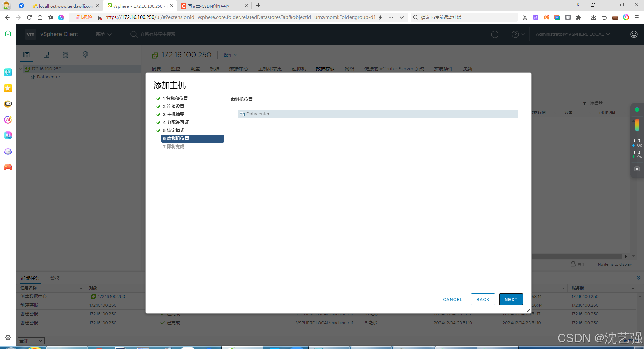Click the sidebar yellow star favorites icon
Screen dimensions: 644x349
(x=8, y=88)
